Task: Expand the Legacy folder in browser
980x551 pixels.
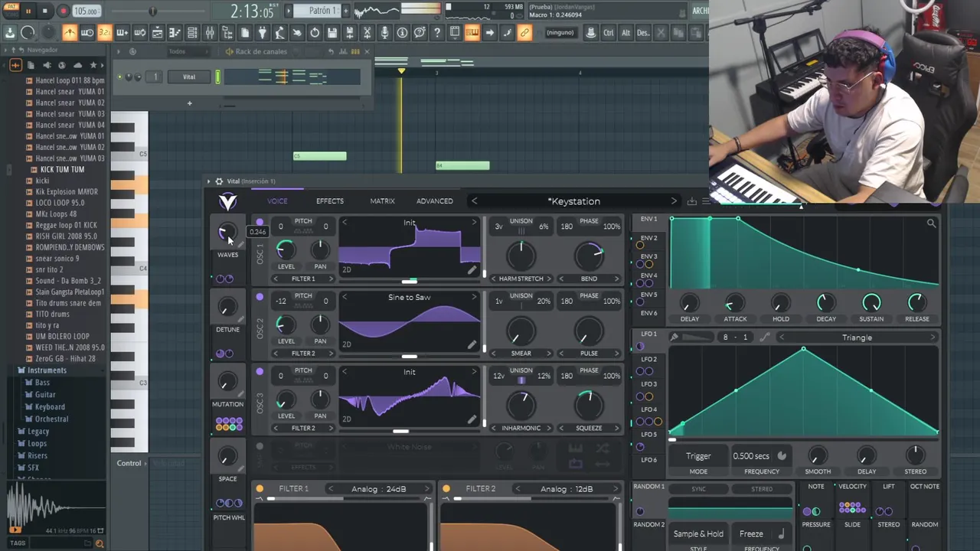Action: (x=38, y=432)
